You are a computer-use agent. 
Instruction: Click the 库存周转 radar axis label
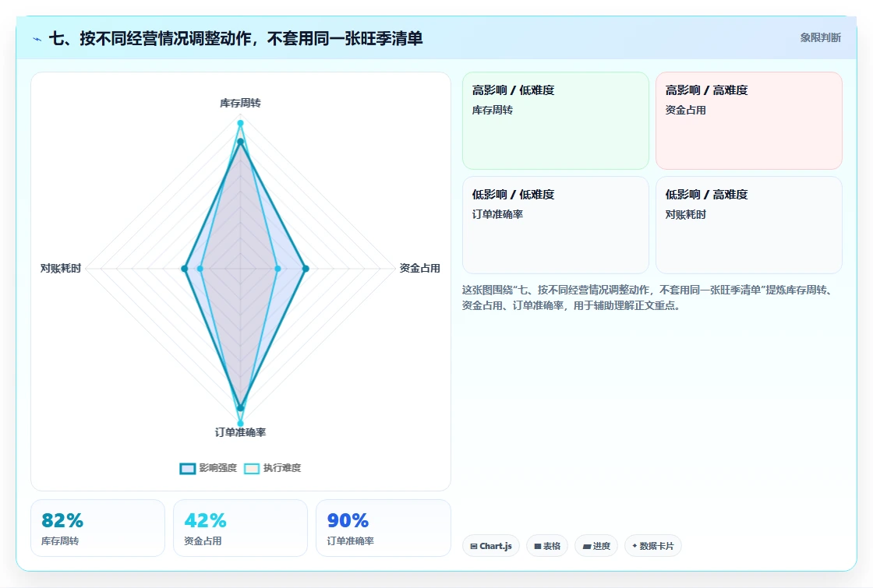pyautogui.click(x=240, y=103)
